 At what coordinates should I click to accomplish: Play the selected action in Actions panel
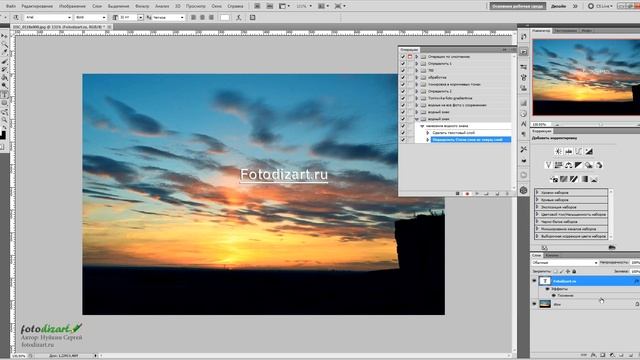477,193
